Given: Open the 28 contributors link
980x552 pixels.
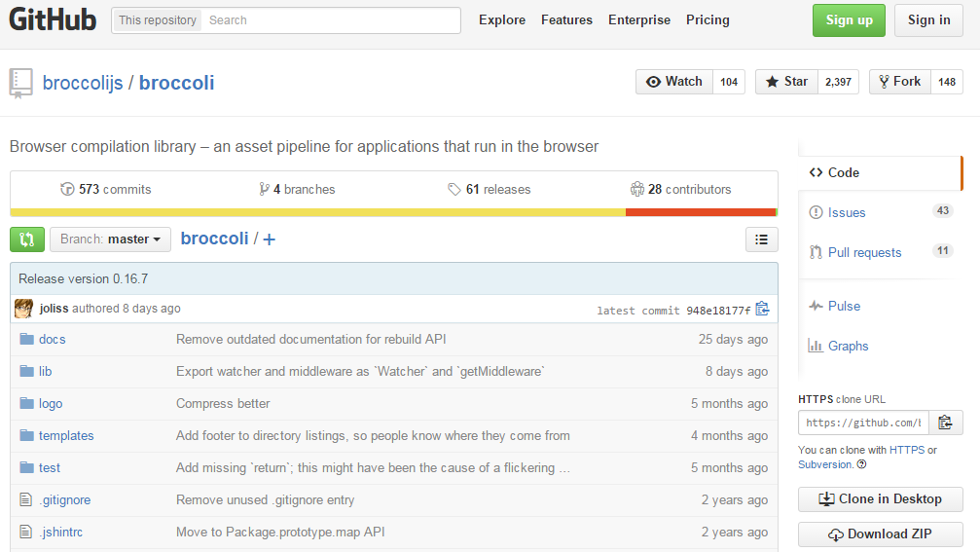Looking at the screenshot, I should click(x=680, y=189).
